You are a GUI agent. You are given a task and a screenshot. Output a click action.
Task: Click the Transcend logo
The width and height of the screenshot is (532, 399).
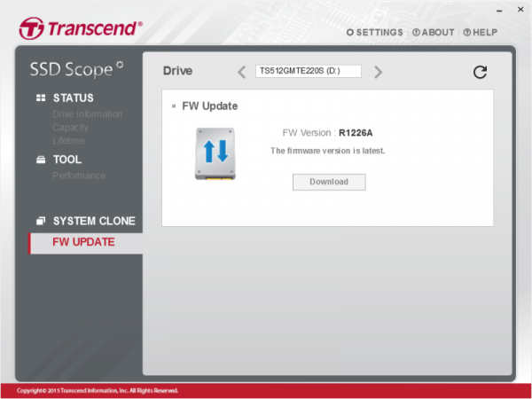pyautogui.click(x=81, y=28)
